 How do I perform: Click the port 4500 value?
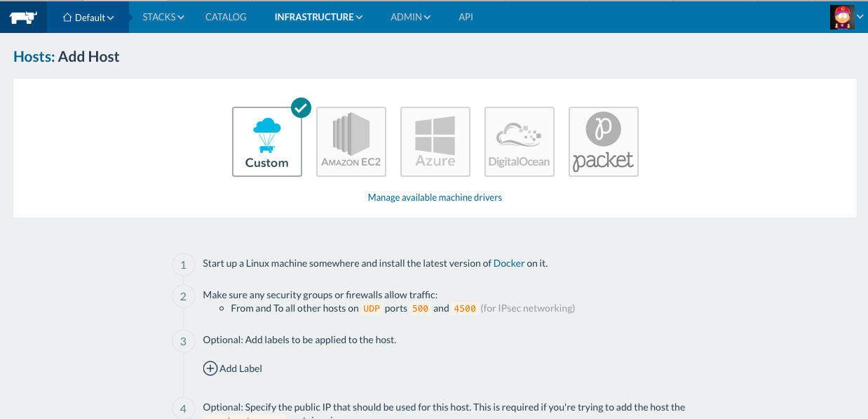pyautogui.click(x=465, y=309)
